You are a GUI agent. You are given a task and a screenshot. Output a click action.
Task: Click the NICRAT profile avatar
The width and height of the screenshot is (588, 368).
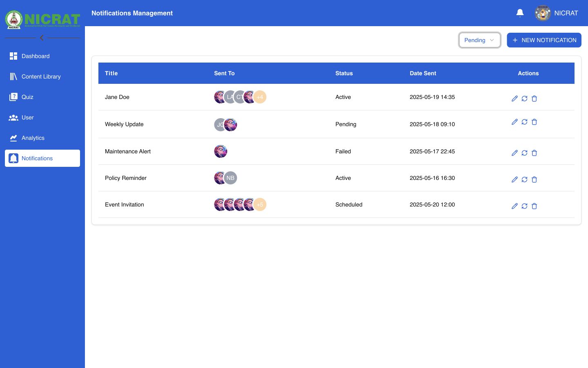click(543, 13)
